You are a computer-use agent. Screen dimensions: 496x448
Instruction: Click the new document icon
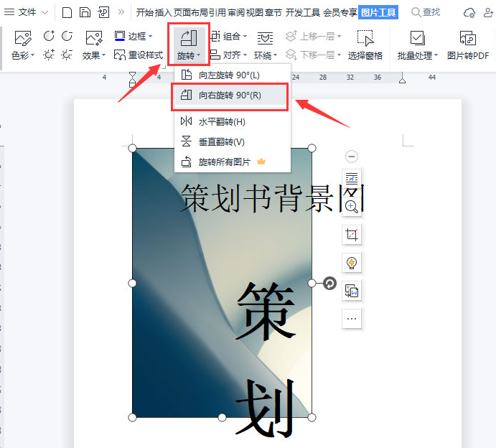click(67, 13)
